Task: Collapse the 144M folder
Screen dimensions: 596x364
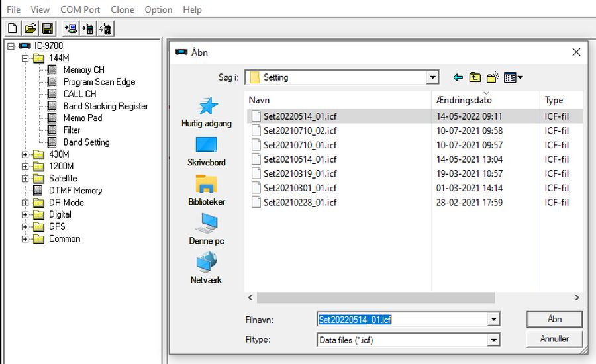Action: [x=25, y=58]
